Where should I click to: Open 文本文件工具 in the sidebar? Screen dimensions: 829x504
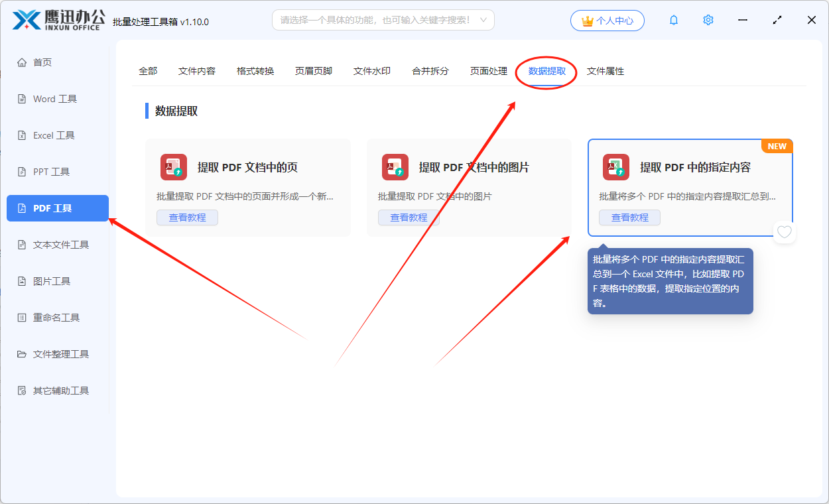[x=58, y=244]
